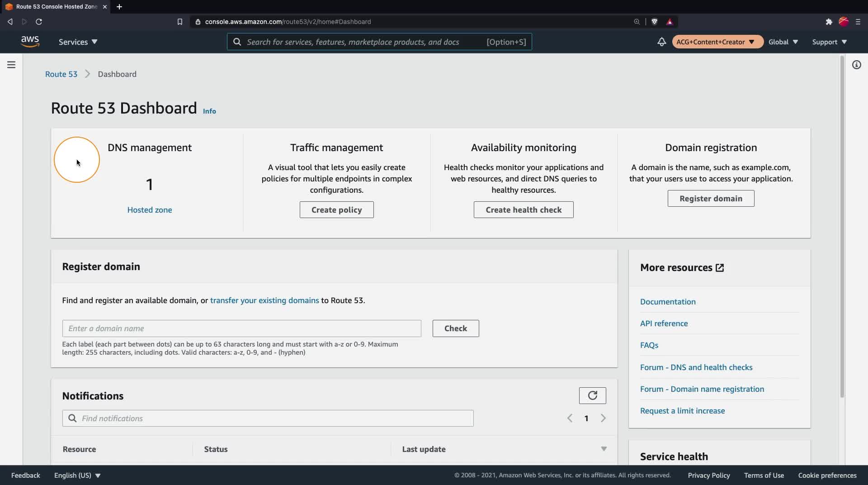Viewport: 868px width, 485px height.
Task: Click the Resource column header
Action: pyautogui.click(x=79, y=449)
